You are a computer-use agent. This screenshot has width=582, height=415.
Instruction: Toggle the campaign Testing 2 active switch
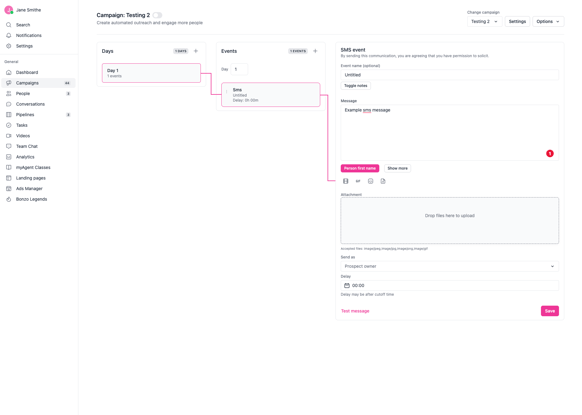[157, 15]
